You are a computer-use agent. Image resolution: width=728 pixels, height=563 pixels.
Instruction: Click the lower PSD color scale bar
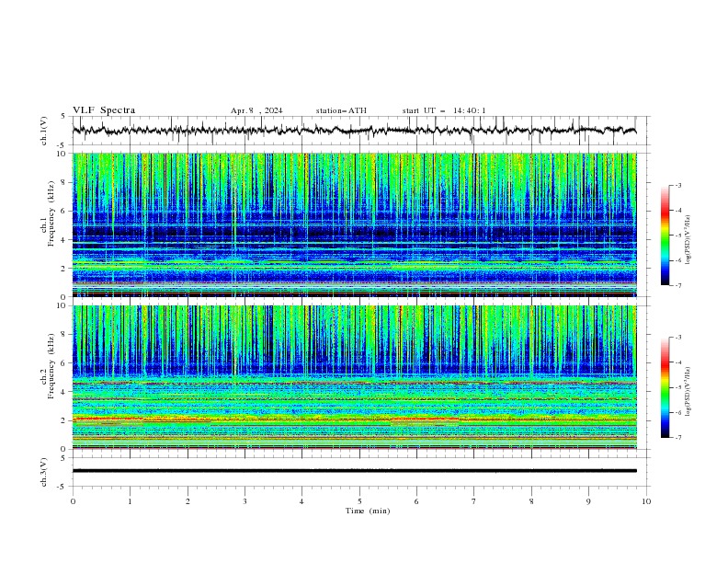click(665, 387)
